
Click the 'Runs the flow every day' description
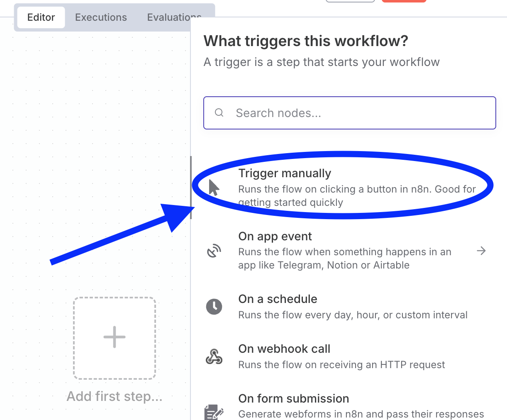coord(353,315)
